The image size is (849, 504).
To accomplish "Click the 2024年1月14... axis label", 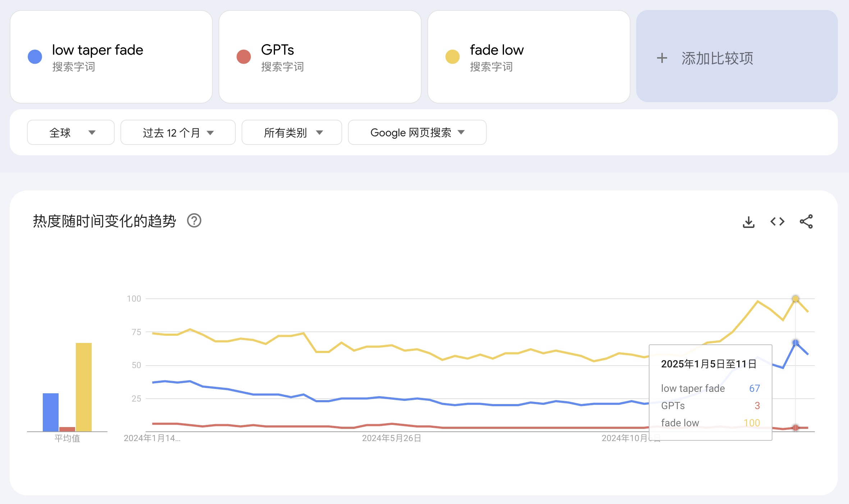I will point(152,438).
